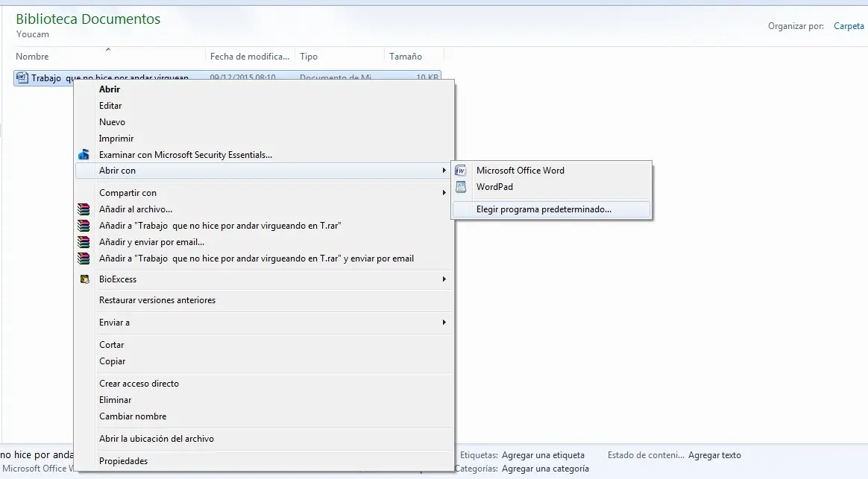
Task: Expand the 'Abrir con' submenu arrow
Action: coord(444,171)
